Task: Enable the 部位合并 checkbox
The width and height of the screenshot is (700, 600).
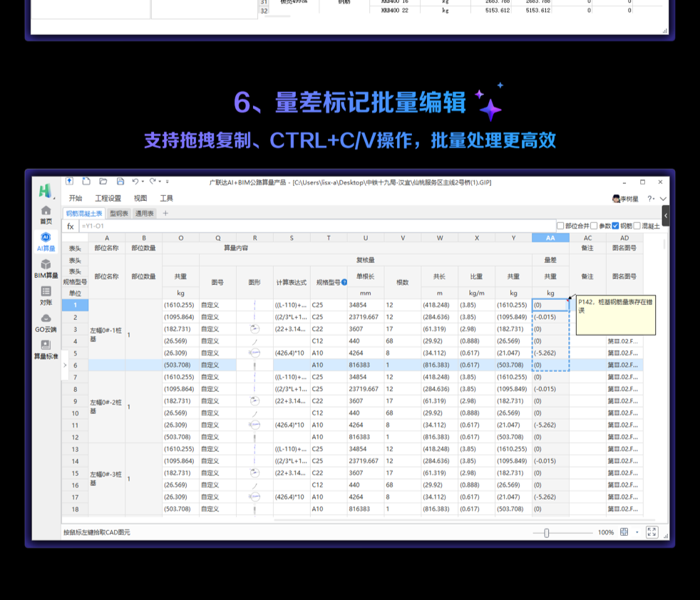Action: tap(560, 226)
